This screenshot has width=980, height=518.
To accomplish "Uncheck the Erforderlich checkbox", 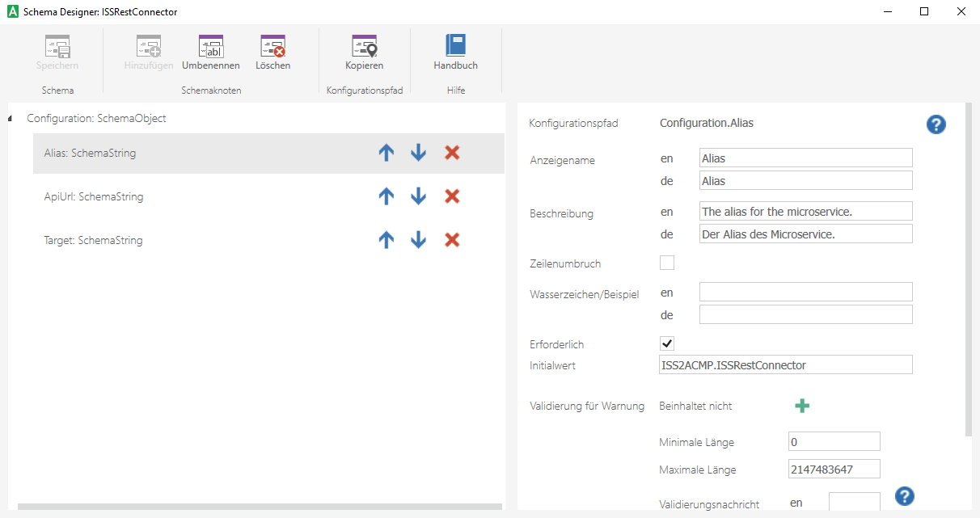I will pos(666,343).
